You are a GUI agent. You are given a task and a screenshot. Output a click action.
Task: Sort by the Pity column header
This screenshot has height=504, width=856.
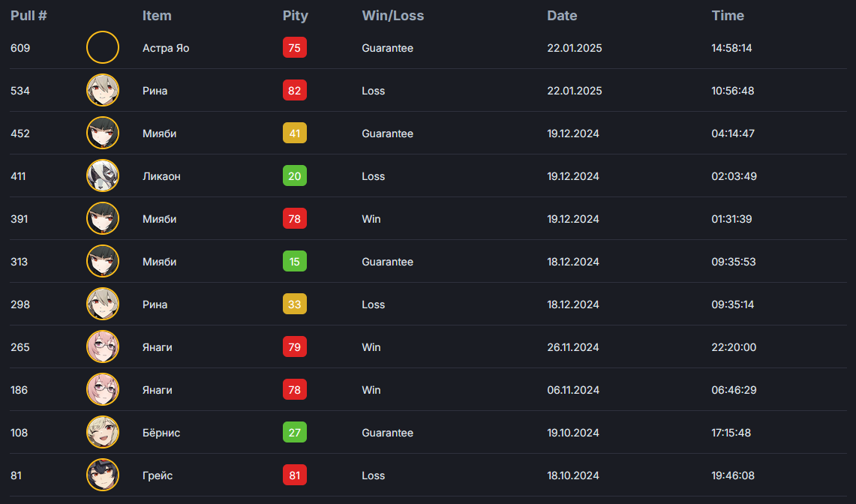(x=296, y=16)
